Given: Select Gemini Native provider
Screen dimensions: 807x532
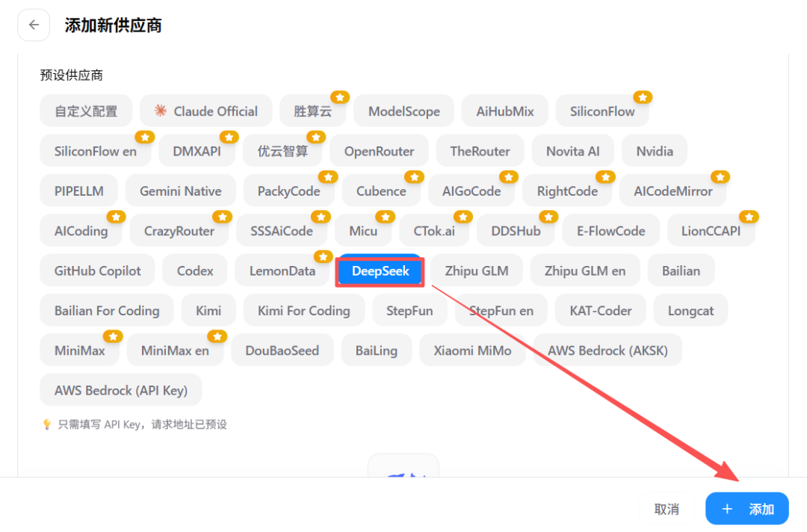Looking at the screenshot, I should (x=181, y=191).
